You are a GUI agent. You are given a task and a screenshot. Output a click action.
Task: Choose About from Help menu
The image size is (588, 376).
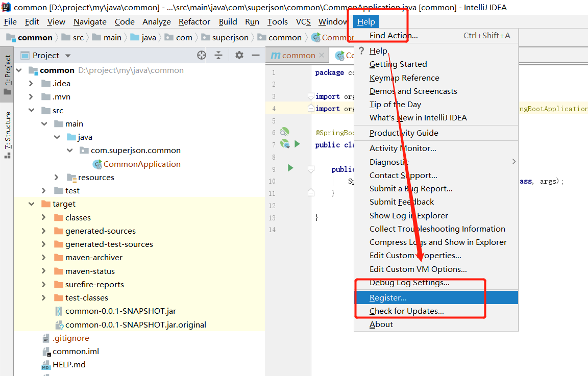pyautogui.click(x=436, y=324)
